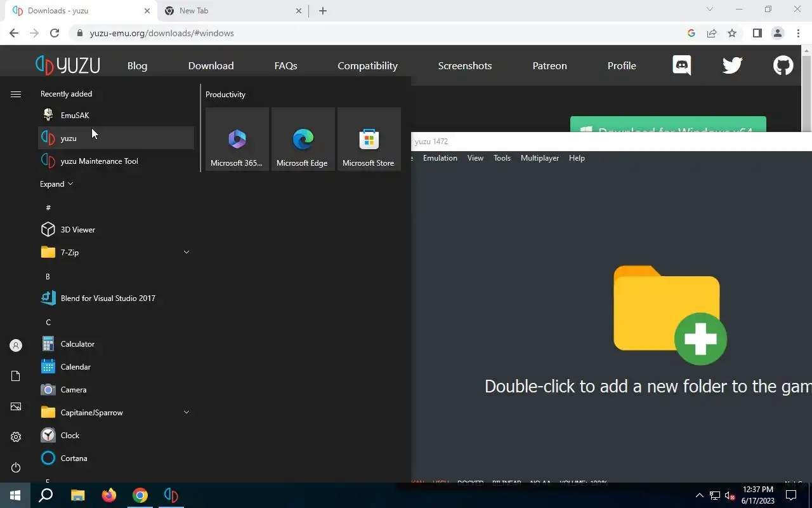Switch to New Tab in Chrome
Screen dimensions: 812x508
tap(232, 11)
